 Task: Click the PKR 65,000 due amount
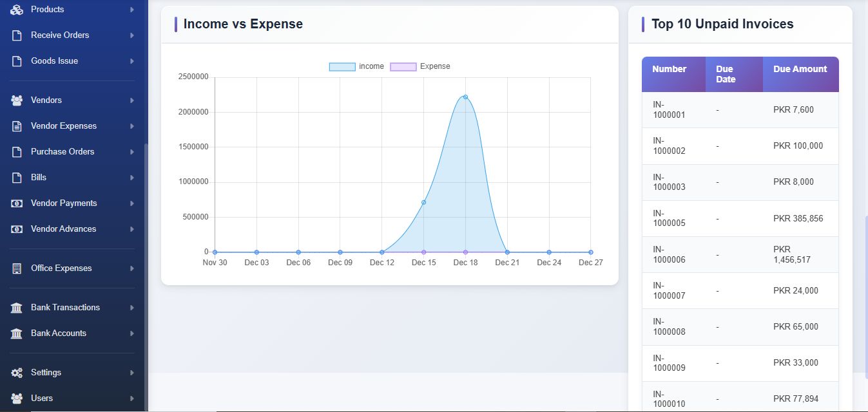(x=796, y=326)
